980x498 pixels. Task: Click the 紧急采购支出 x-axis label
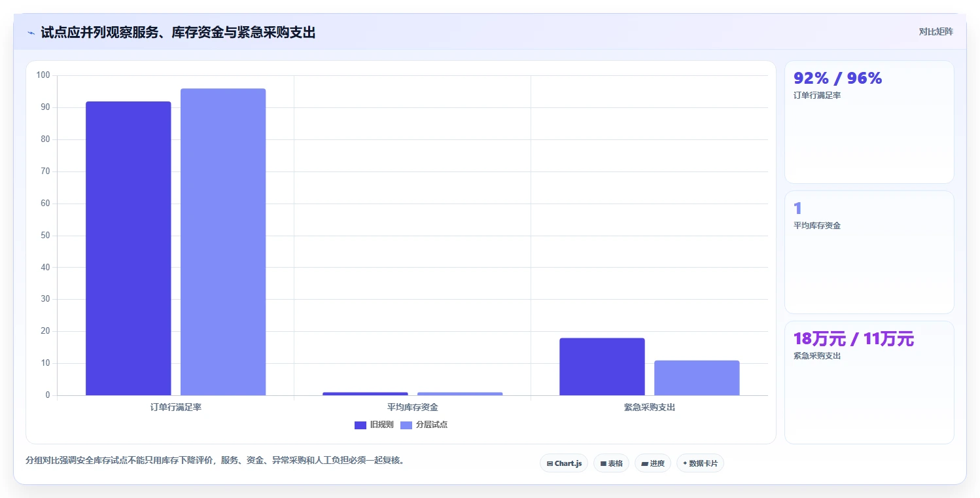tap(650, 407)
